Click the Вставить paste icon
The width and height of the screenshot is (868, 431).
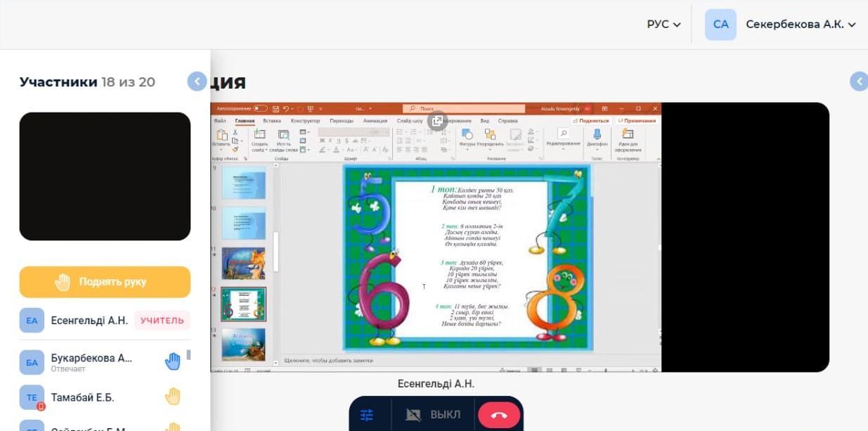click(222, 135)
